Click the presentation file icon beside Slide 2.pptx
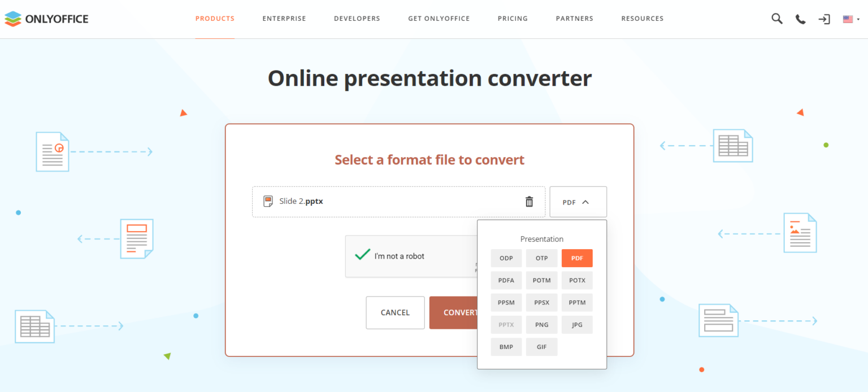This screenshot has height=392, width=868. 268,201
